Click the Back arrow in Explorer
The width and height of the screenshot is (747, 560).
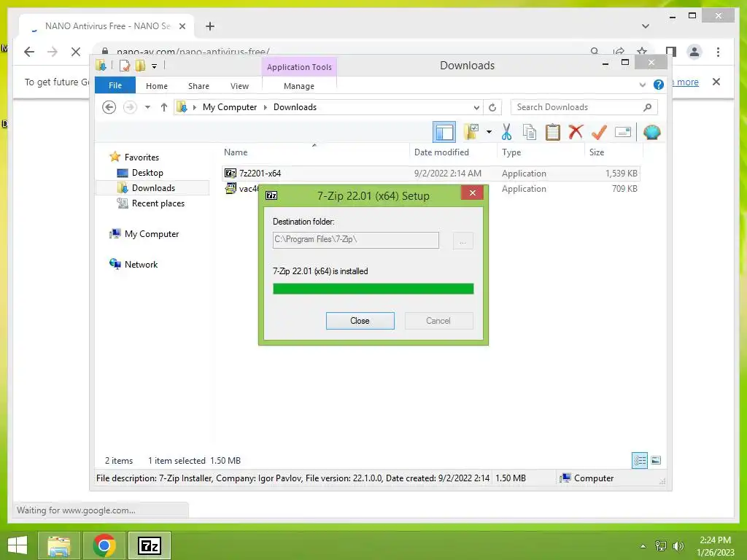(x=109, y=107)
